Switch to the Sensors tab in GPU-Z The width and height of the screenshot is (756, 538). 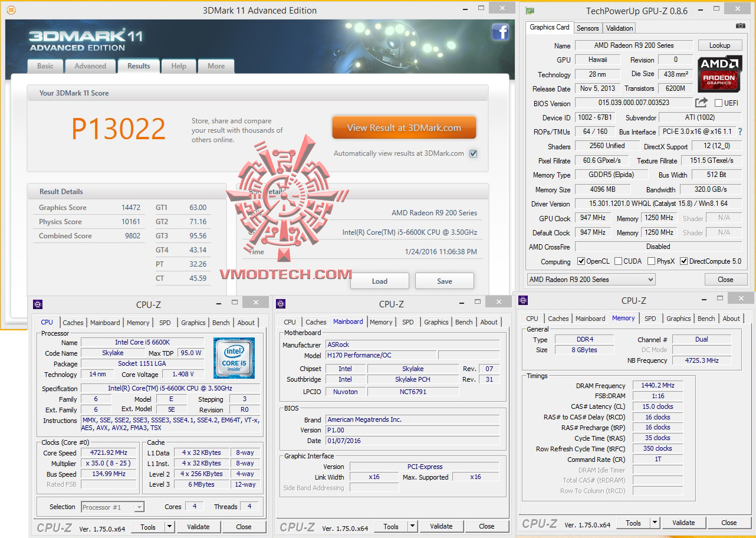click(x=587, y=28)
